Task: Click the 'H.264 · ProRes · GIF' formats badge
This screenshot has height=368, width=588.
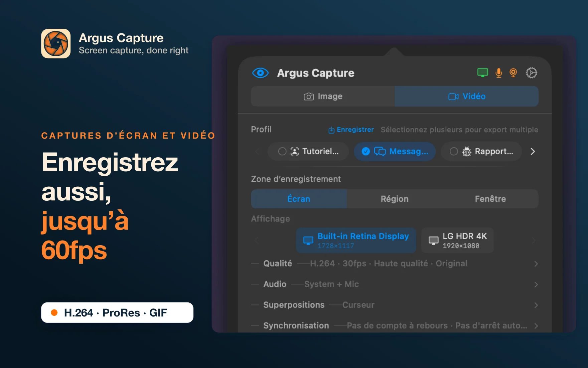Action: pyautogui.click(x=117, y=312)
